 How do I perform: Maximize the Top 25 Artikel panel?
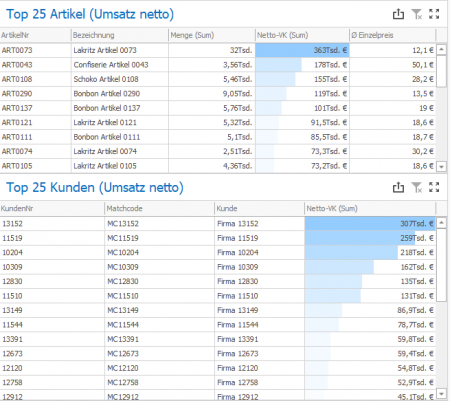434,14
